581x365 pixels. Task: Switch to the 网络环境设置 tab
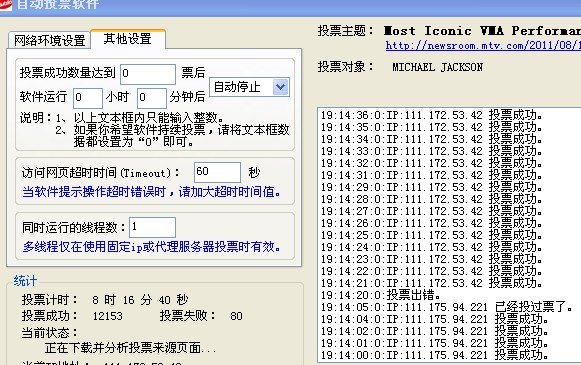(49, 40)
